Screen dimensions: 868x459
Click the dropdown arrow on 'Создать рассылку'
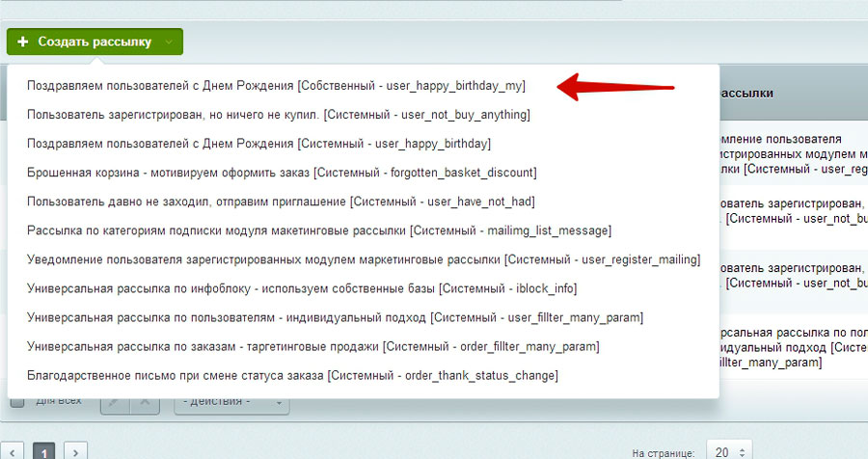tap(170, 41)
